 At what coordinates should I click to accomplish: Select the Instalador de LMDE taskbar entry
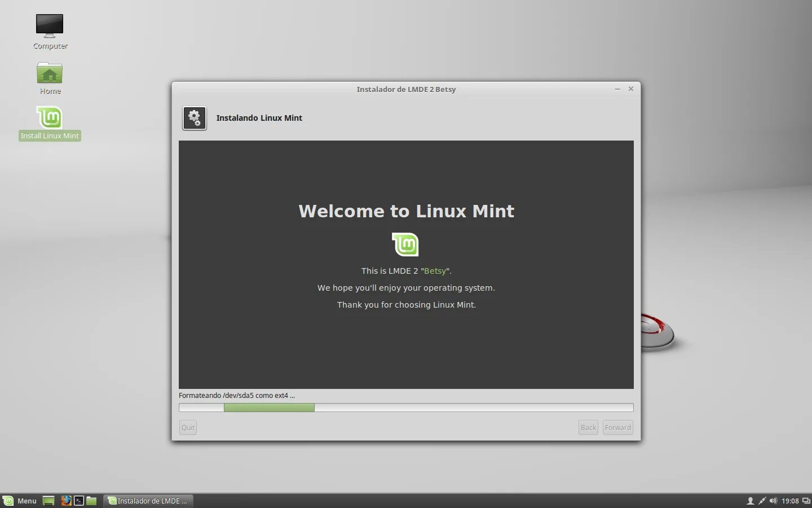tap(148, 501)
